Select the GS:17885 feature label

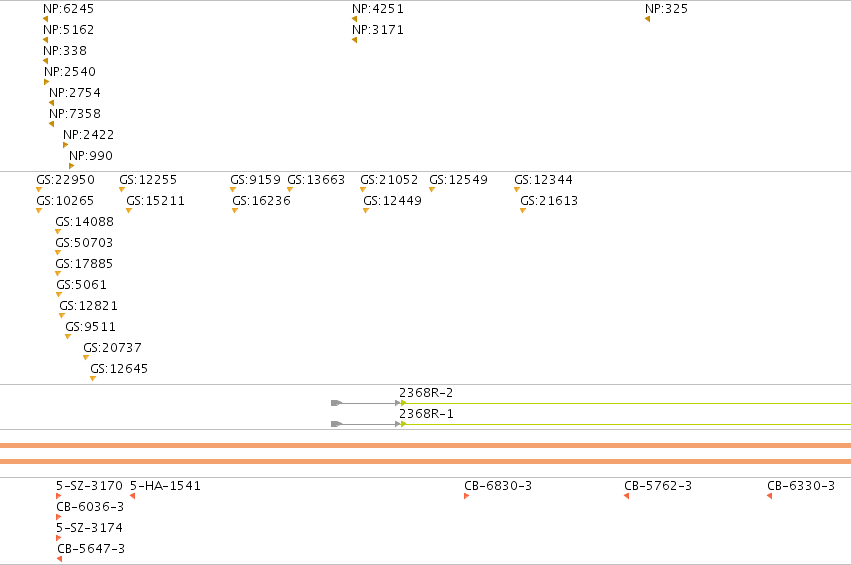(84, 264)
